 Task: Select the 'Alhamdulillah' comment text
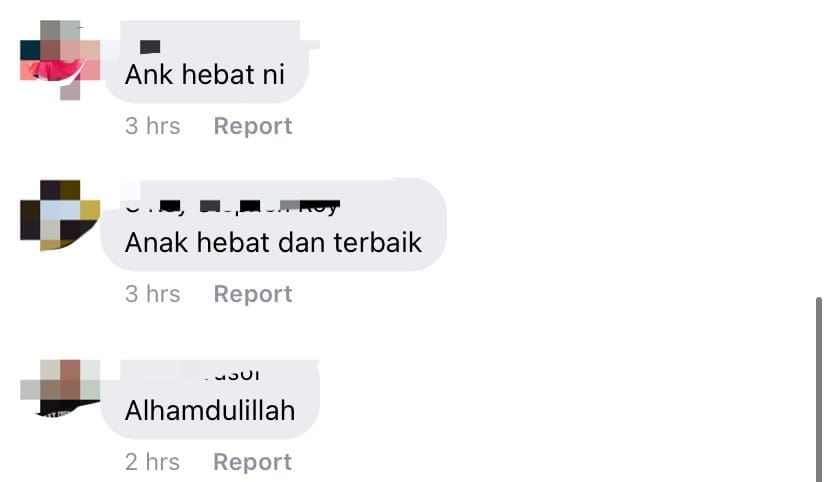(210, 411)
